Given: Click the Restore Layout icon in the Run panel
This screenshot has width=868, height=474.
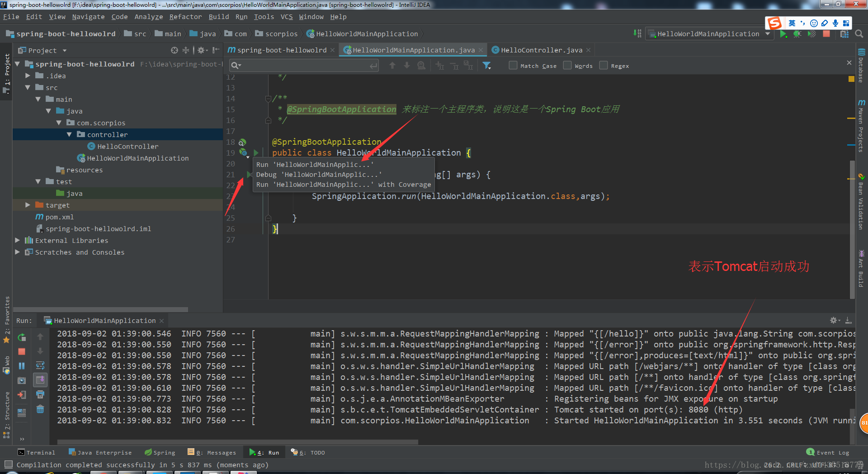Looking at the screenshot, I should click(22, 412).
